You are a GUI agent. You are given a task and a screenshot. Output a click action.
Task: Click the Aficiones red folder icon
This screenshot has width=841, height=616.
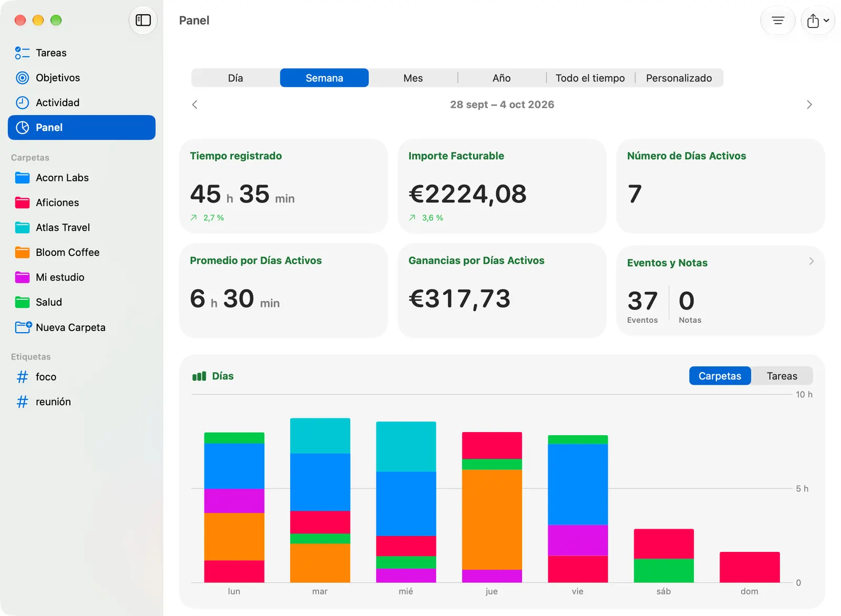coord(22,202)
